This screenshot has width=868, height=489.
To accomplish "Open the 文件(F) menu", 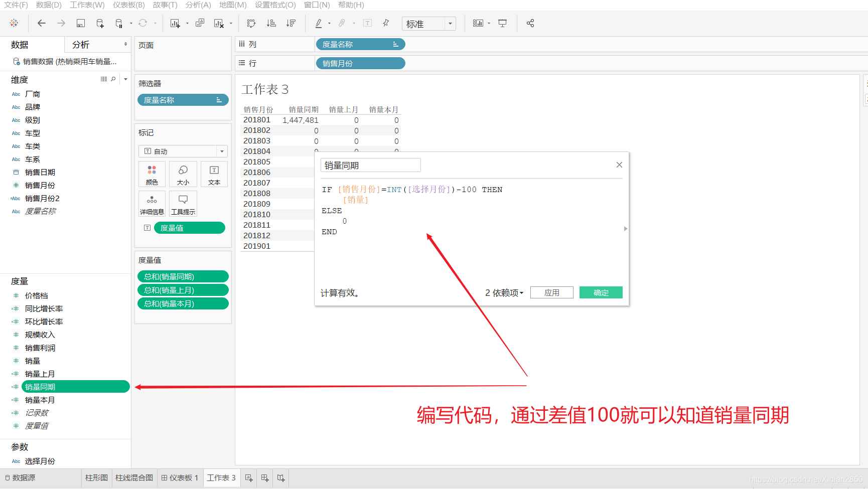I will (16, 5).
